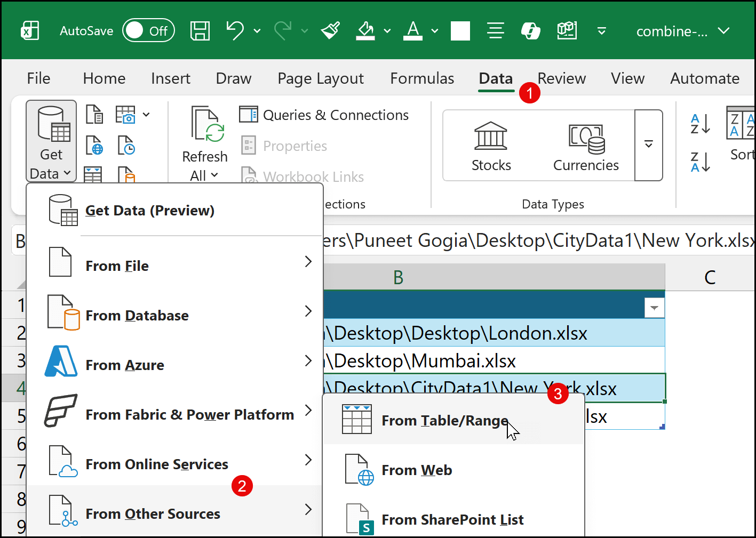Select From Table/Range menu option

click(x=444, y=421)
